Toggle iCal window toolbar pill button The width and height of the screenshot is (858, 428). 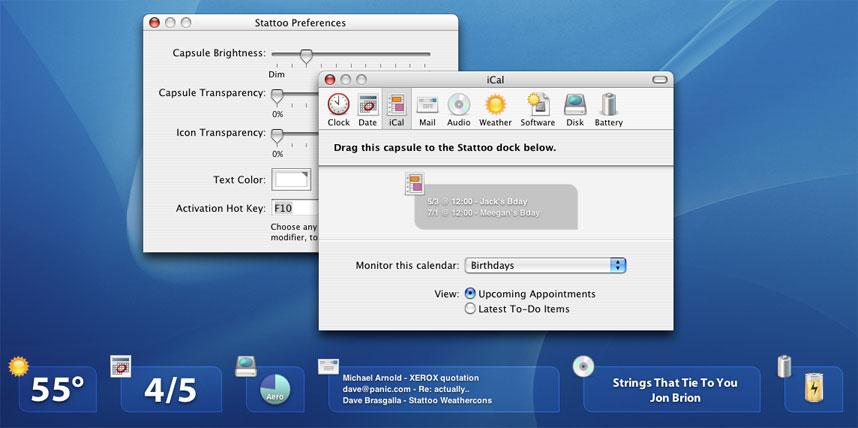(x=659, y=79)
